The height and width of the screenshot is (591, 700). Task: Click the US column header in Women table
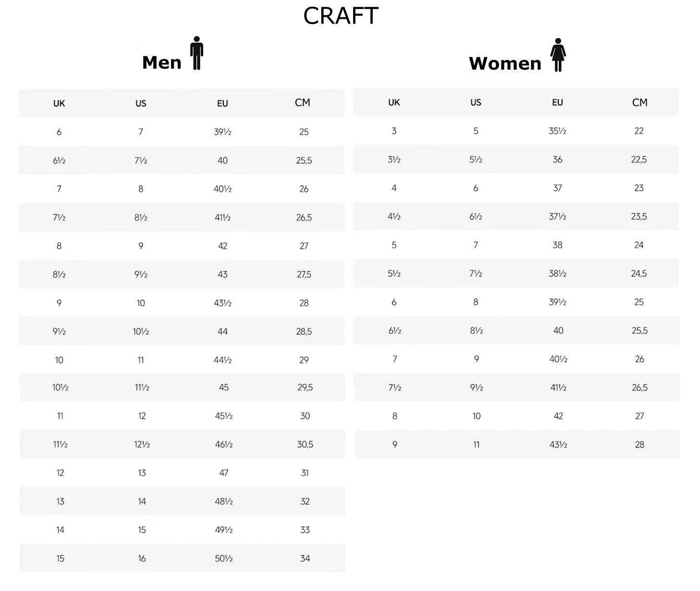[476, 102]
